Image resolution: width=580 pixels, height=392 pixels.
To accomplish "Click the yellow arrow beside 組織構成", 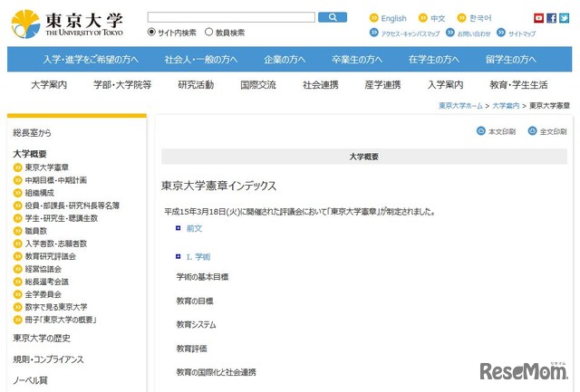I will pos(18,193).
